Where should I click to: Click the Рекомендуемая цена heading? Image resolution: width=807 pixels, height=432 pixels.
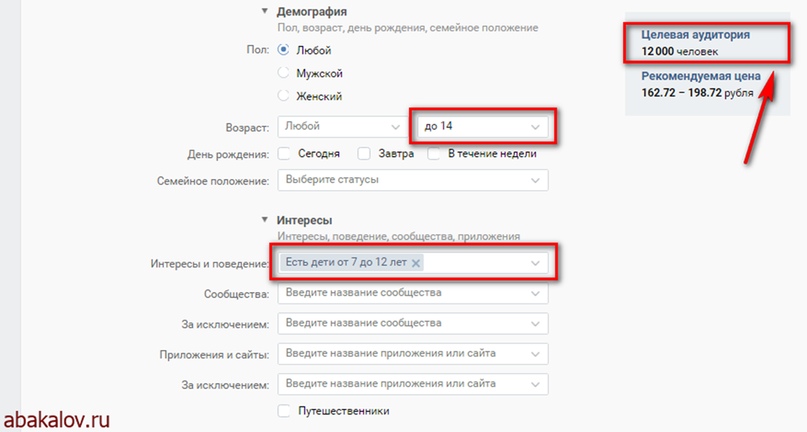[x=701, y=76]
